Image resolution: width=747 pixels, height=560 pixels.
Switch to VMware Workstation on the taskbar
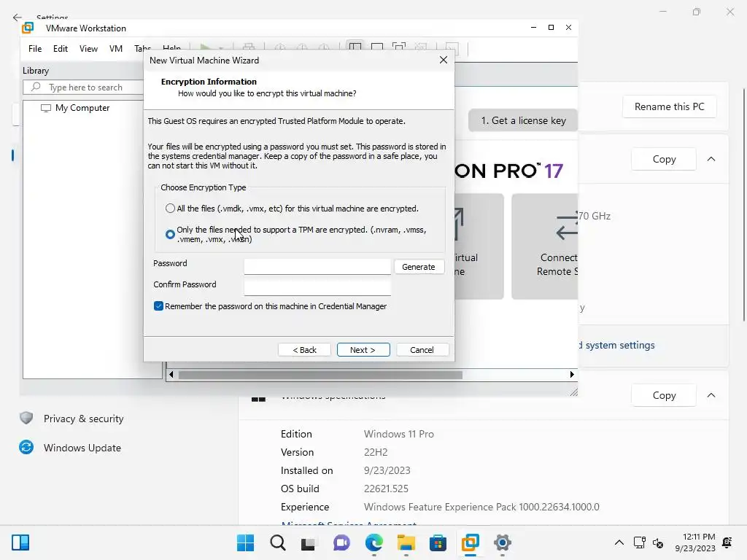[x=471, y=542]
